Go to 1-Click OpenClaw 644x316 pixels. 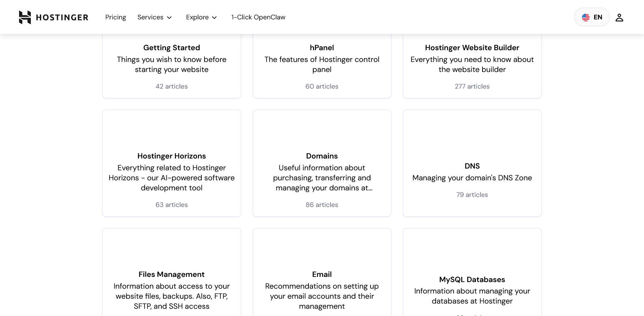point(258,17)
